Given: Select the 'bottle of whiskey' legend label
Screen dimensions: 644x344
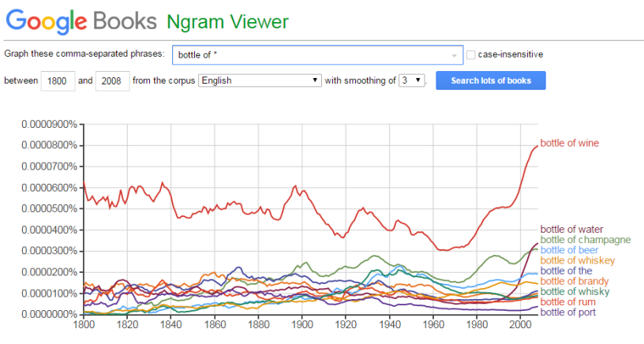Looking at the screenshot, I should 578,260.
